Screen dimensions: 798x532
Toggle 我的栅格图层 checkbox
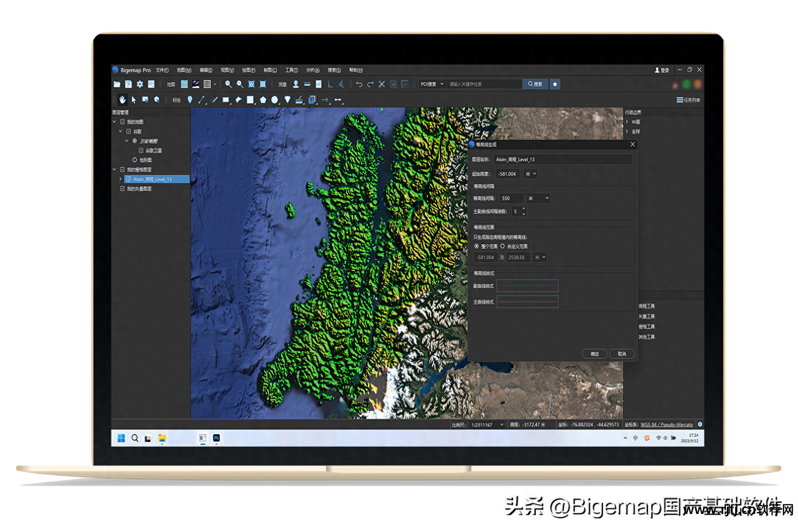tap(122, 170)
